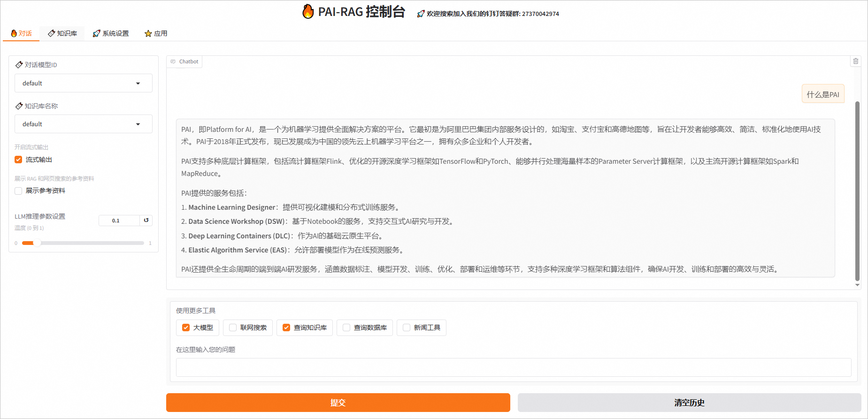Click the temperature value field showing 0.1
This screenshot has height=419, width=868.
click(x=119, y=221)
